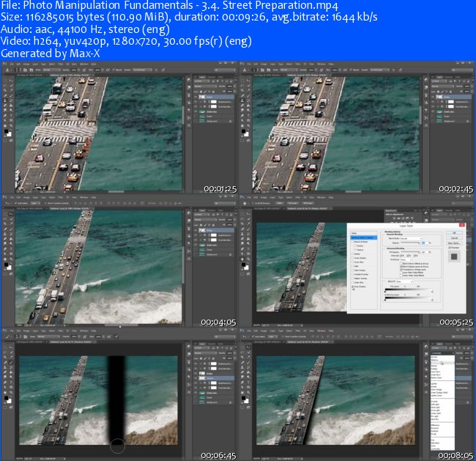Adjust Opacity slider in Layer Style dialog
The width and height of the screenshot is (476, 461).
[x=410, y=243]
